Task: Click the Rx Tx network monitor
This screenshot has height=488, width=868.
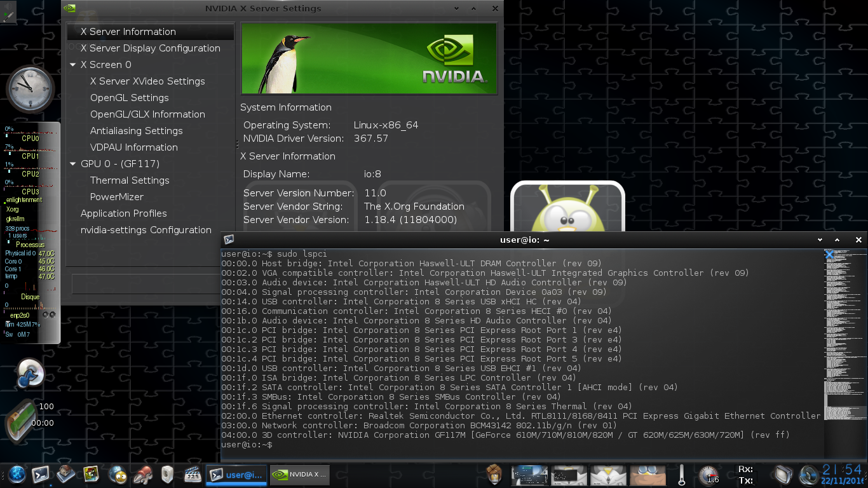Action: pos(746,475)
